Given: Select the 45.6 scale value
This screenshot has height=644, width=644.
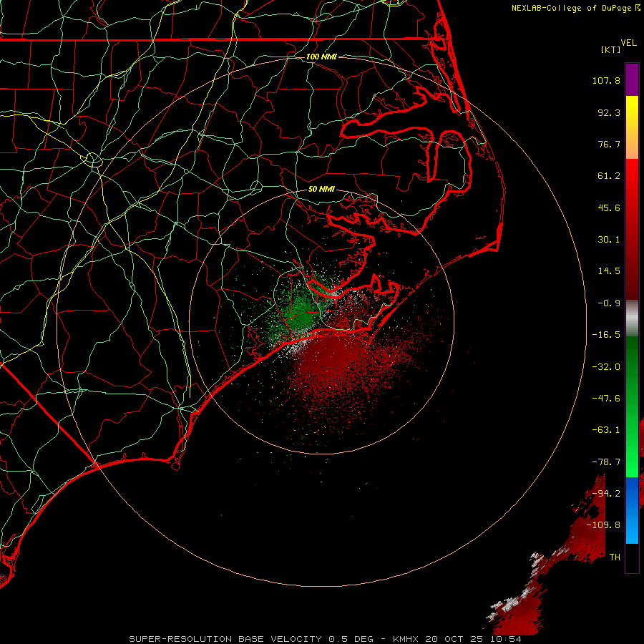Looking at the screenshot, I should click(609, 208).
